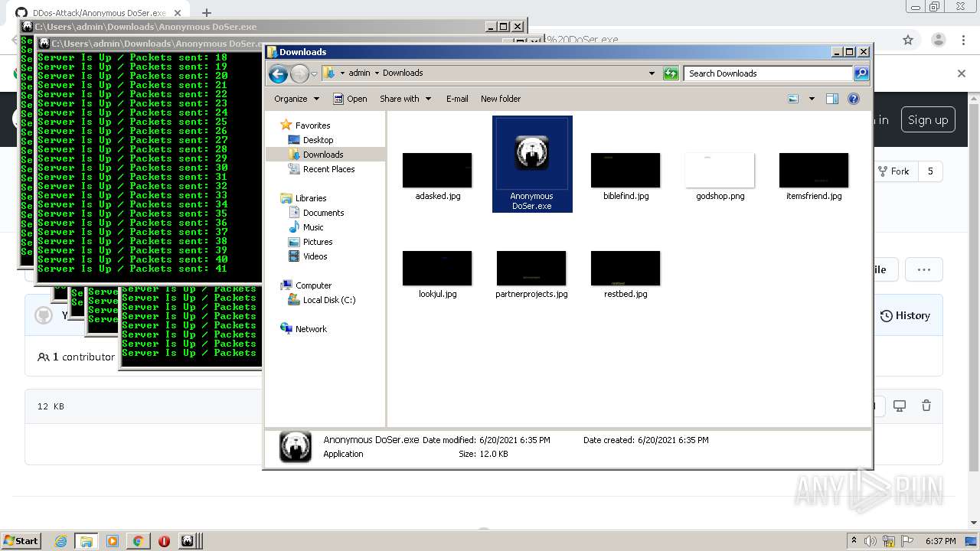Open the Videos library
The image size is (980, 551).
[315, 256]
